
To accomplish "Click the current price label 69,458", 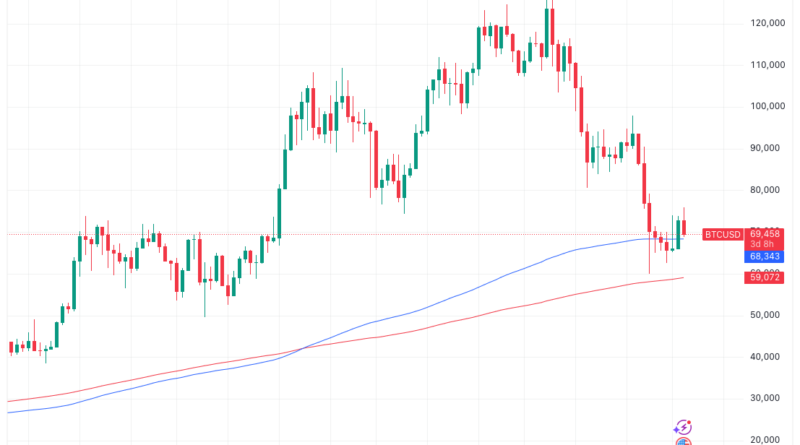I will coord(765,233).
